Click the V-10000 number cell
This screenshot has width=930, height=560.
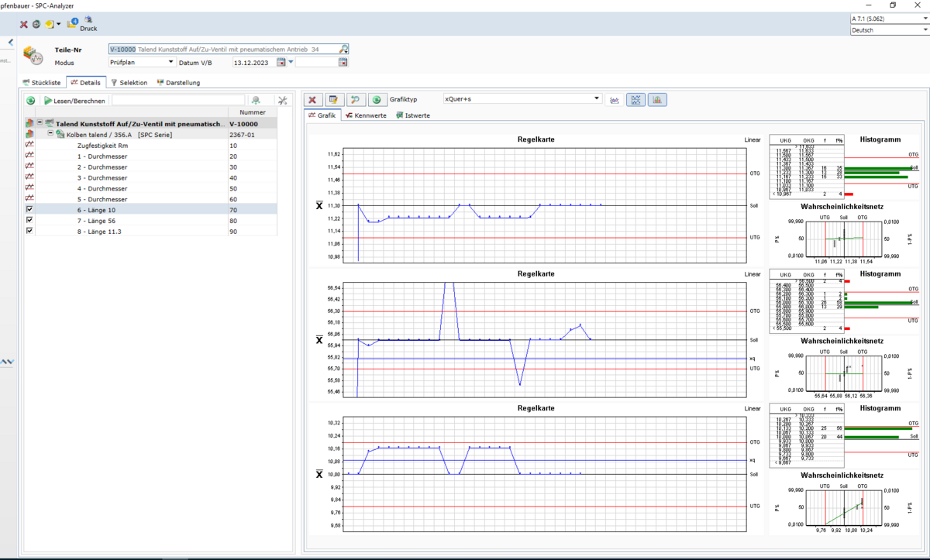tap(253, 123)
